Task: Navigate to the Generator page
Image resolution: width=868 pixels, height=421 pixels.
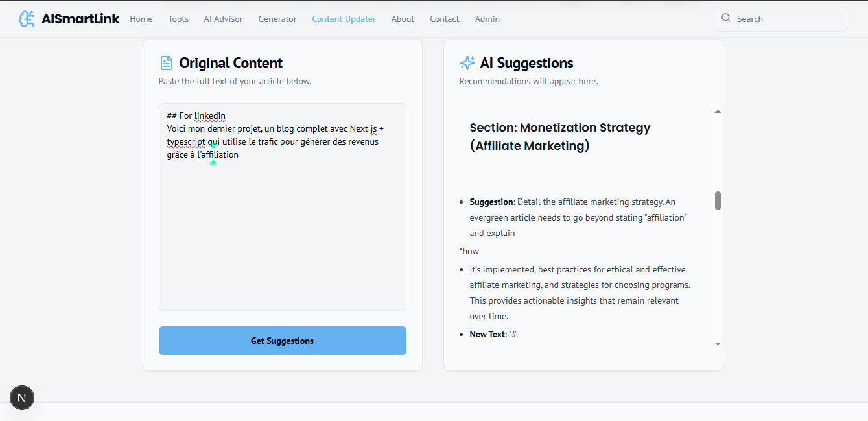Action: click(x=277, y=19)
